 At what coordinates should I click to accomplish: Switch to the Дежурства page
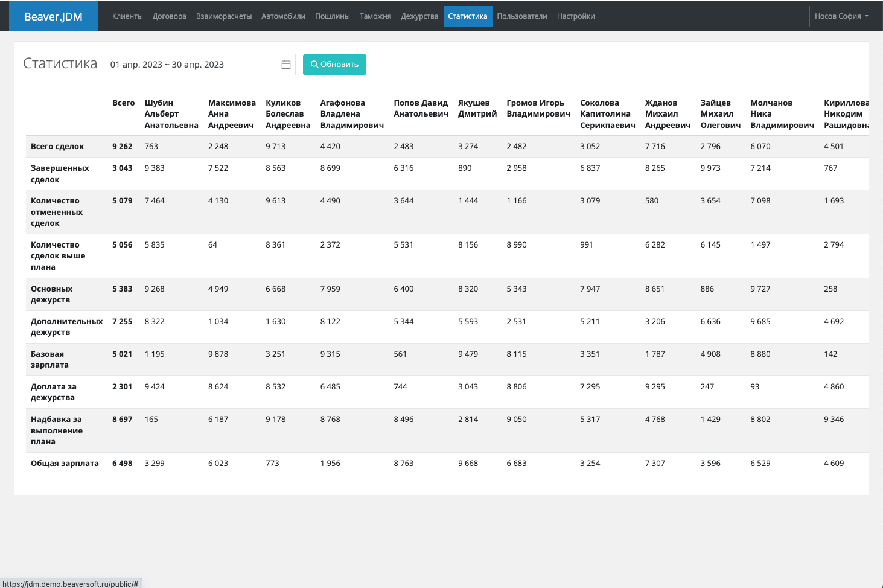(419, 16)
